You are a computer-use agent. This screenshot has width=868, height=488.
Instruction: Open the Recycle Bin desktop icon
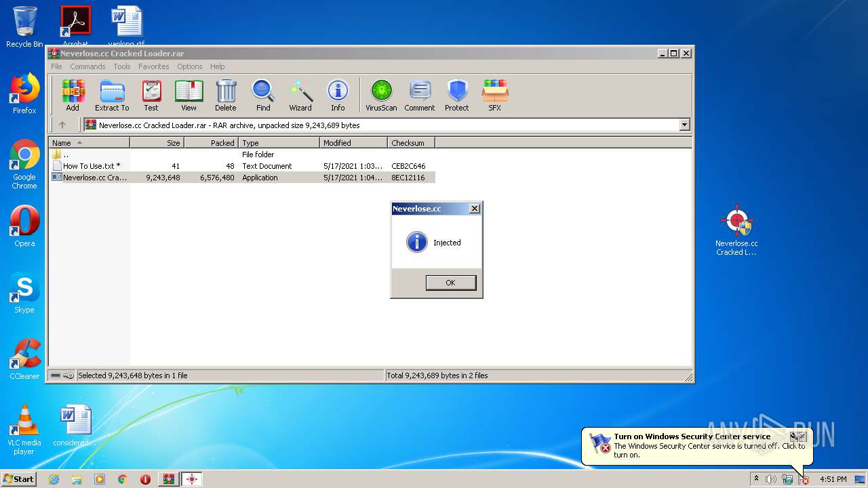coord(24,27)
